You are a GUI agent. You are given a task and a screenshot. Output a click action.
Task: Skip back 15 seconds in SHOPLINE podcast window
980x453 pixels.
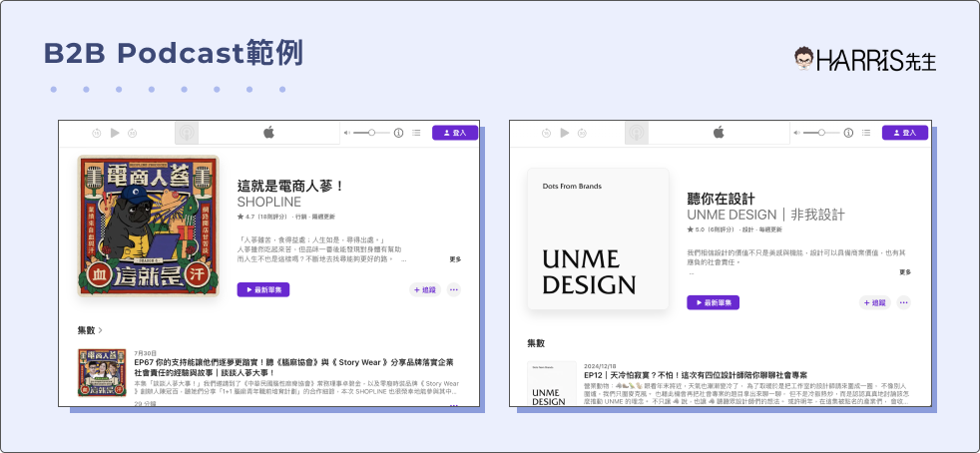coord(97,133)
